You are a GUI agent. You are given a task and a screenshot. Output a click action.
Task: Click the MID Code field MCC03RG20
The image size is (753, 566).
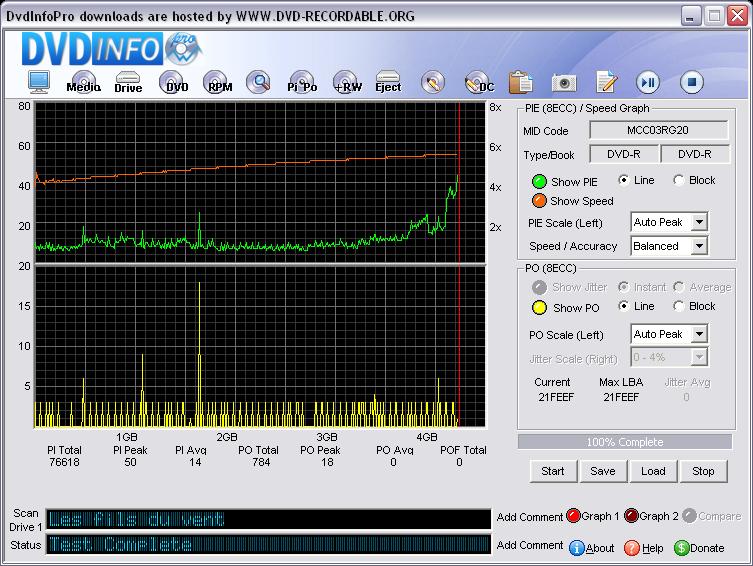(658, 130)
